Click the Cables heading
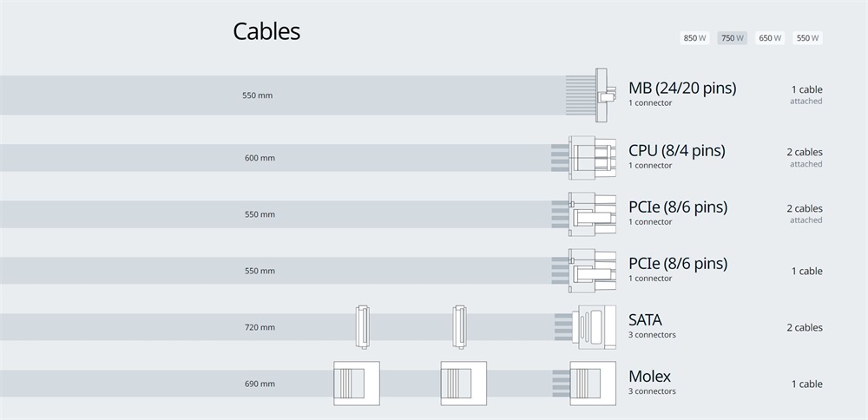This screenshot has width=868, height=420. [x=266, y=31]
